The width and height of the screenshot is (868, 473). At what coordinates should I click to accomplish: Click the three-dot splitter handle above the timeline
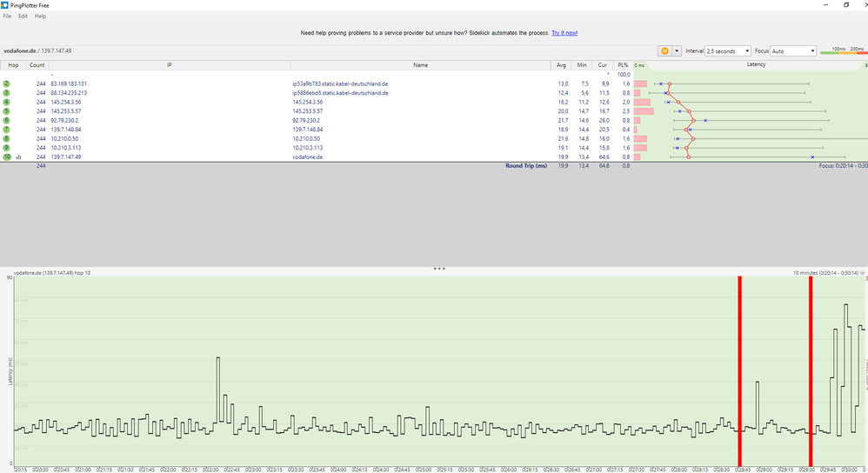coord(439,269)
